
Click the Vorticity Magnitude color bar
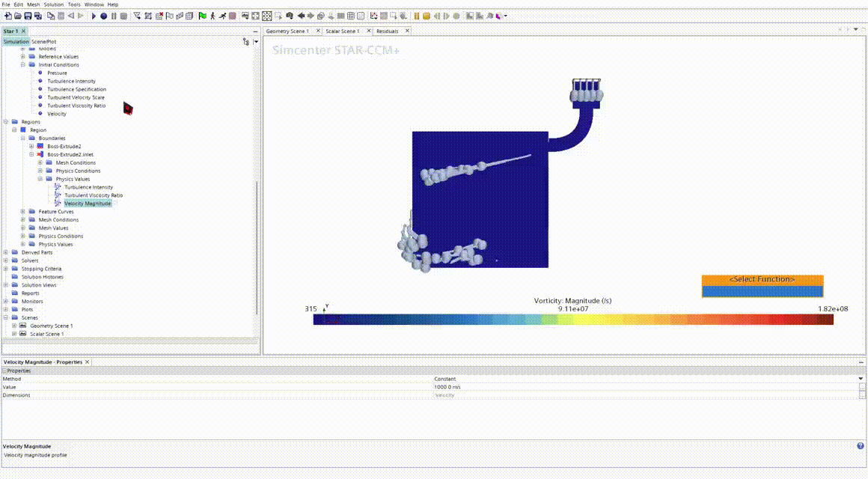[573, 320]
